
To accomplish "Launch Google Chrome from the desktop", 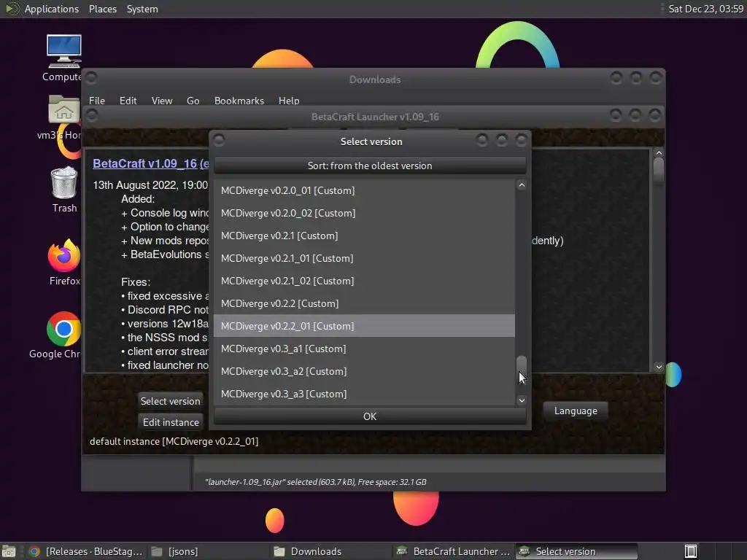I will point(64,329).
